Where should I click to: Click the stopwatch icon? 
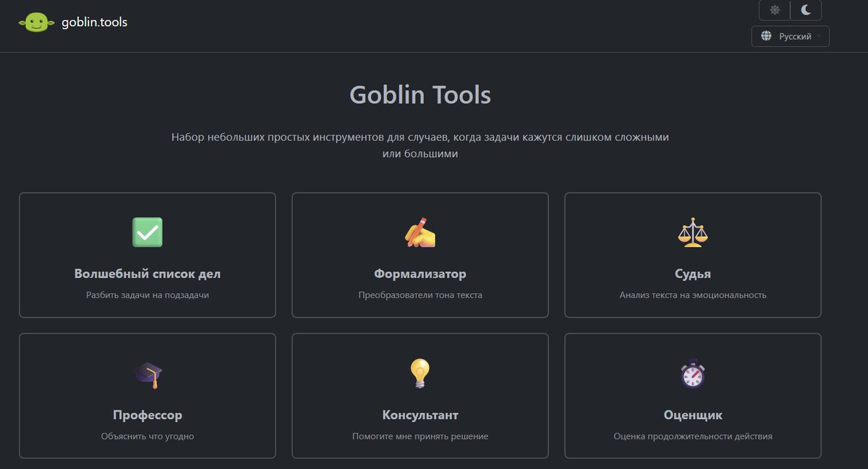tap(693, 373)
